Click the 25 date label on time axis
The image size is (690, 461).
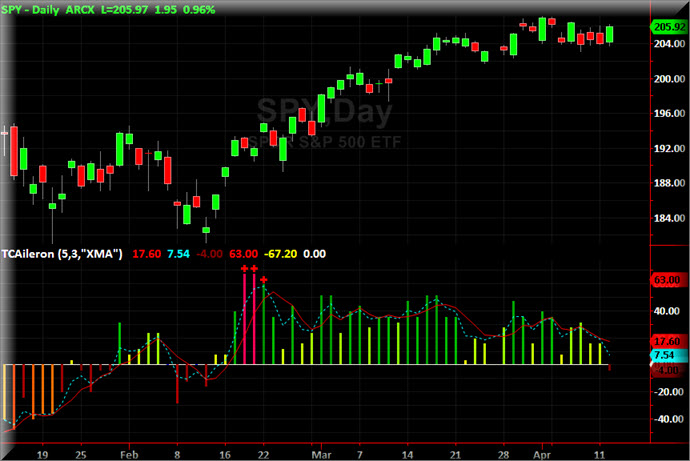point(81,454)
